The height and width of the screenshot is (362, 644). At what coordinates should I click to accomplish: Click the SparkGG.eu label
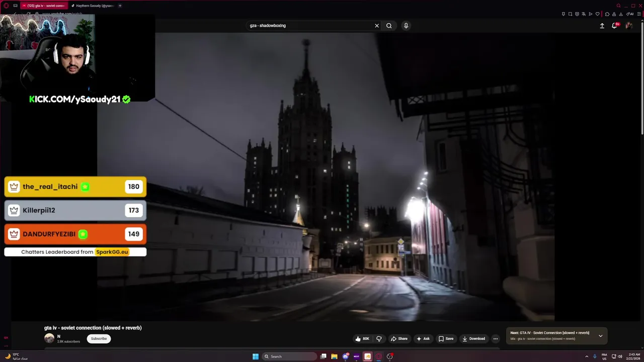tap(112, 252)
